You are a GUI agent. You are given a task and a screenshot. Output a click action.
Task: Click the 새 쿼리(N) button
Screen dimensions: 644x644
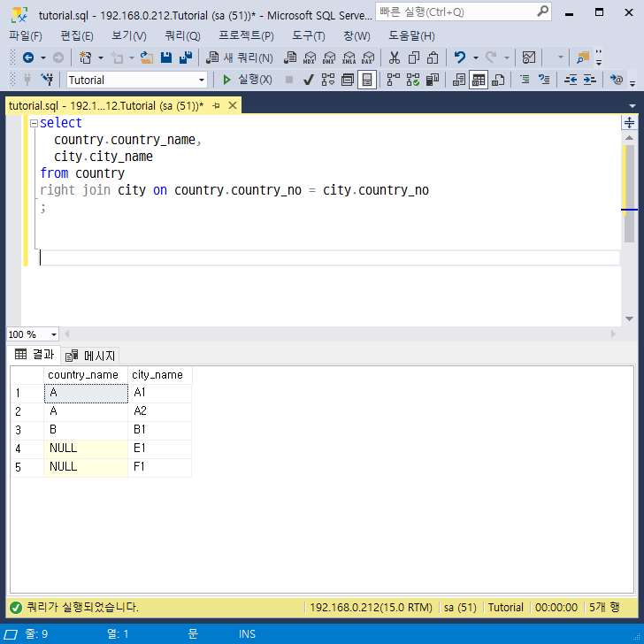240,57
